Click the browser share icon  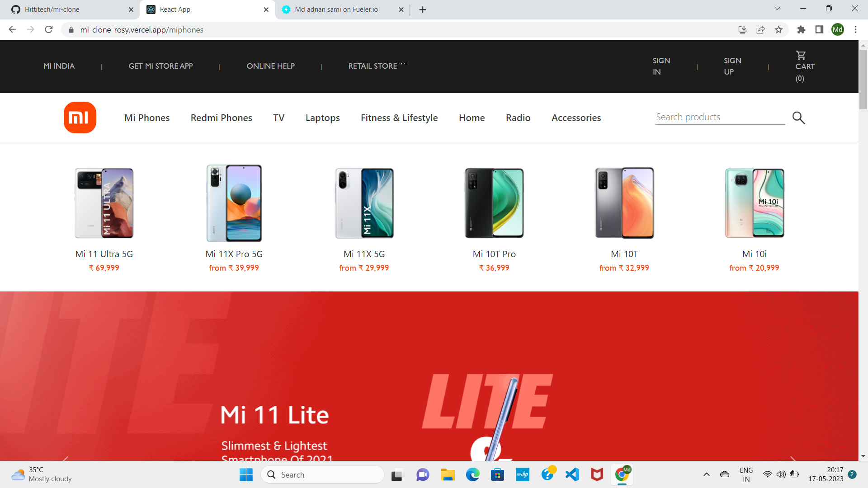[760, 30]
